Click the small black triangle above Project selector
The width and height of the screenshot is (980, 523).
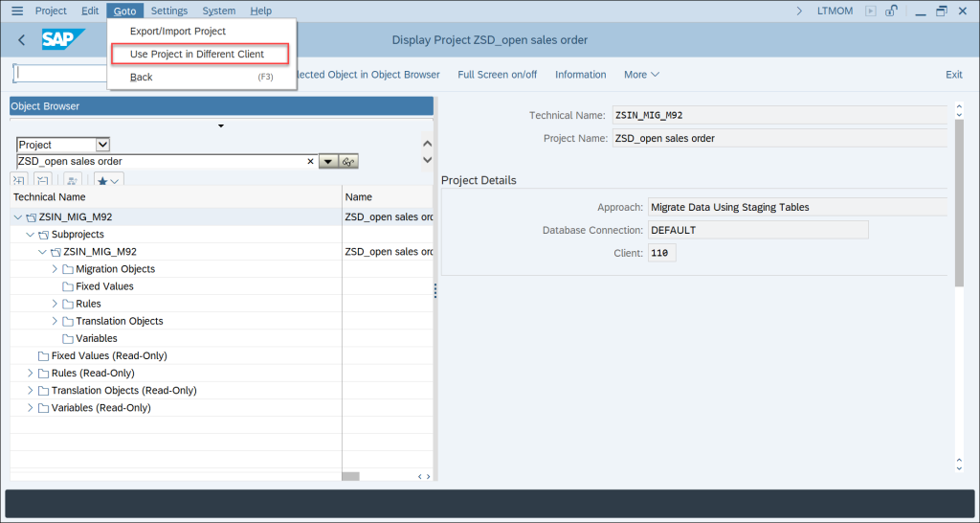(221, 126)
